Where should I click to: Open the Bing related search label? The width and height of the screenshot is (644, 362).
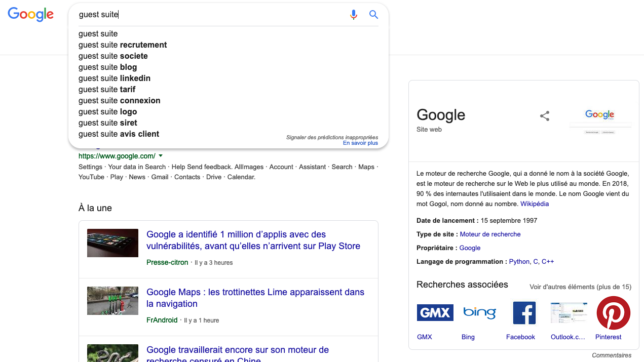(468, 337)
